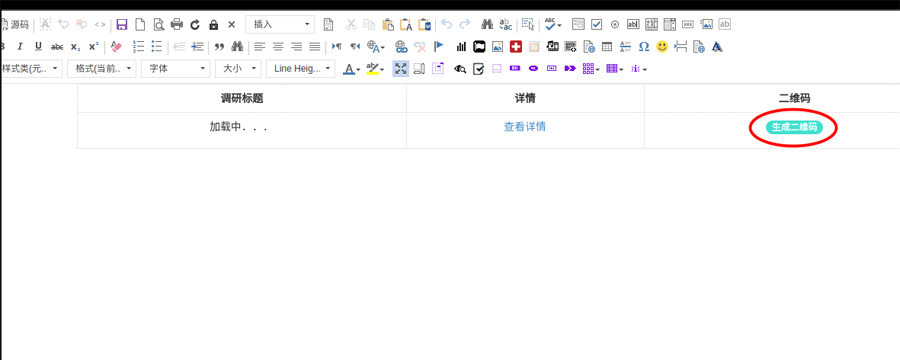Insert a radio button field

(x=615, y=24)
